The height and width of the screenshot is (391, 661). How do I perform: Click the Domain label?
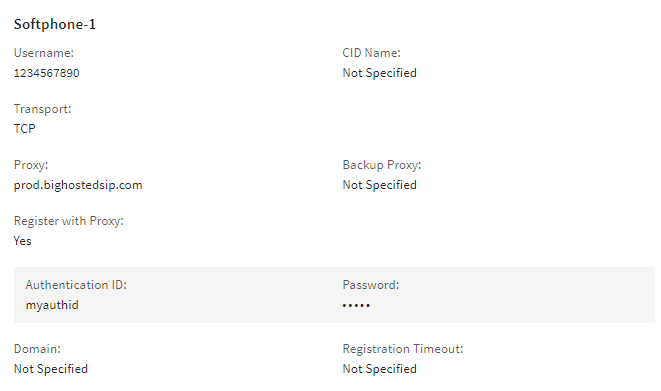pos(37,349)
